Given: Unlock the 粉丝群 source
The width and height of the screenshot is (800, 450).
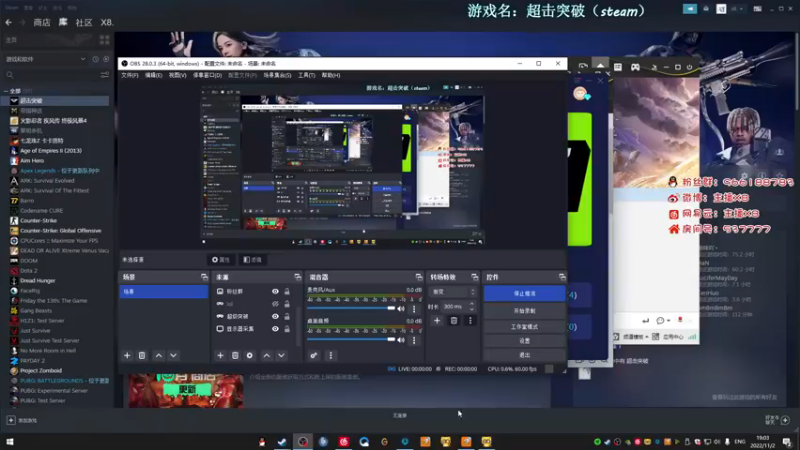Looking at the screenshot, I should (x=287, y=291).
